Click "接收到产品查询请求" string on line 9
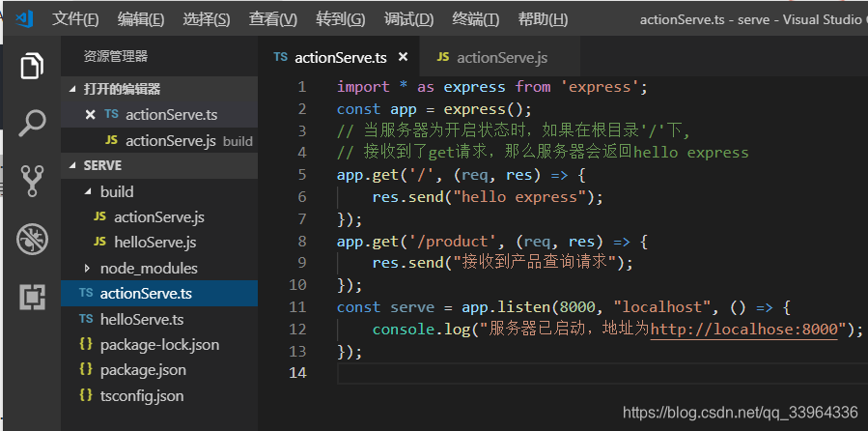The height and width of the screenshot is (431, 868). (535, 263)
